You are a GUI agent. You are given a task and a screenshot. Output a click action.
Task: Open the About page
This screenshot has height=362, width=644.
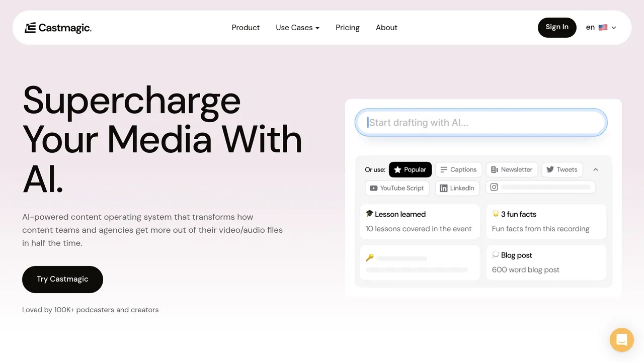[x=386, y=28]
